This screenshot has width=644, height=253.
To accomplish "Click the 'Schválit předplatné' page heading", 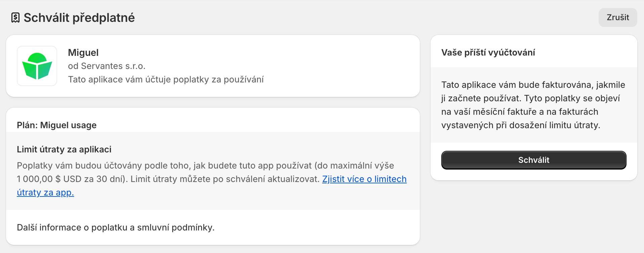I will pos(79,17).
